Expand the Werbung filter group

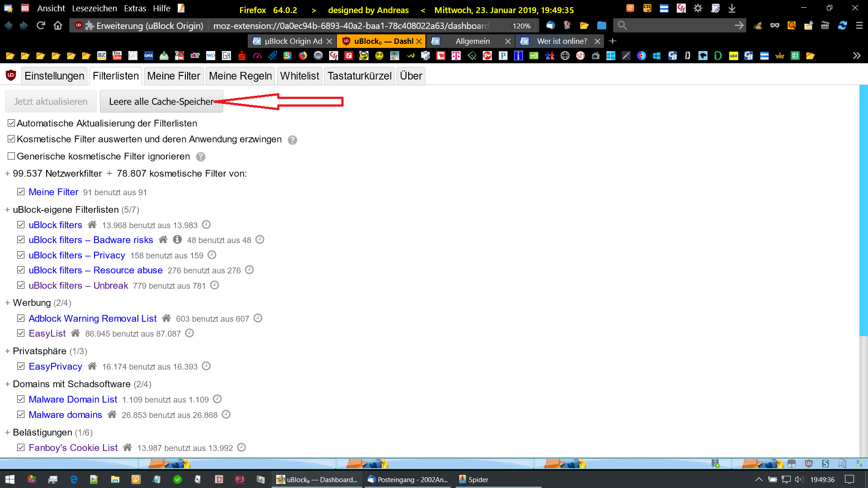(7, 303)
